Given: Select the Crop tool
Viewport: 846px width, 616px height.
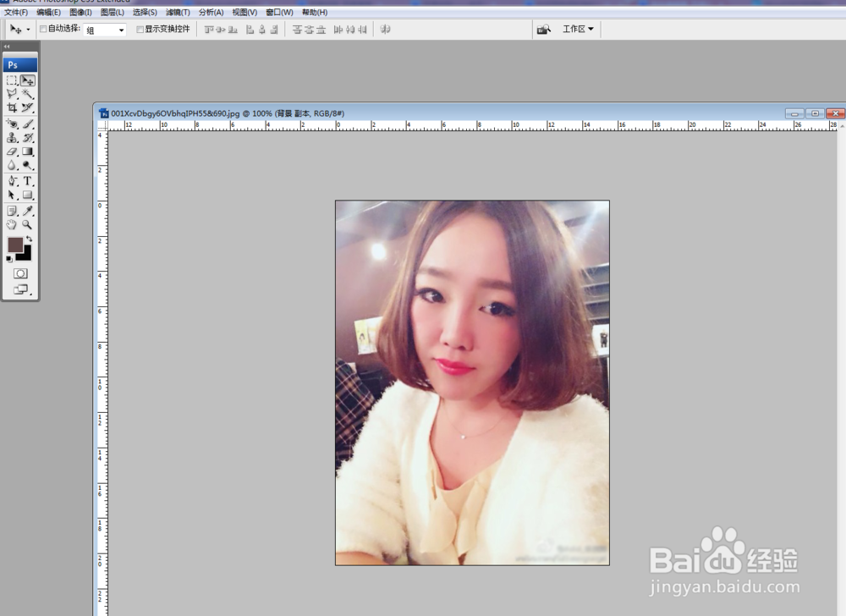Looking at the screenshot, I should [12, 107].
